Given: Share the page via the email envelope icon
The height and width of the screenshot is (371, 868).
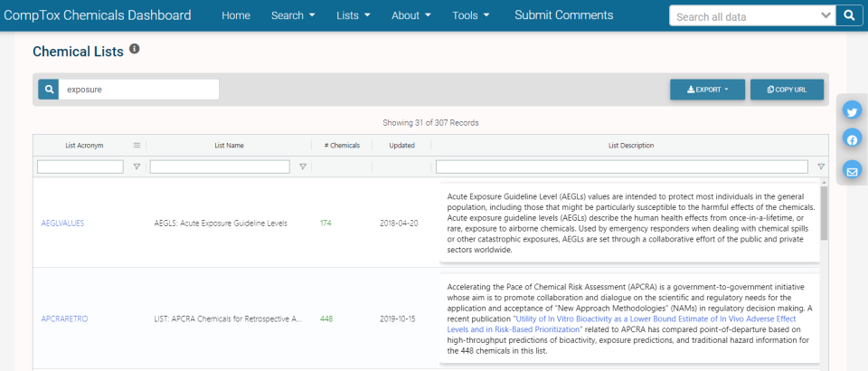Looking at the screenshot, I should 852,170.
